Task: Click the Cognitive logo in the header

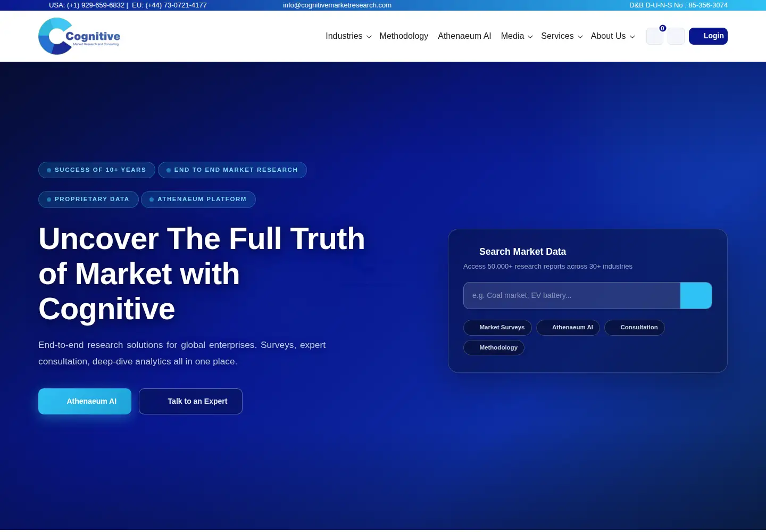Action: point(79,36)
